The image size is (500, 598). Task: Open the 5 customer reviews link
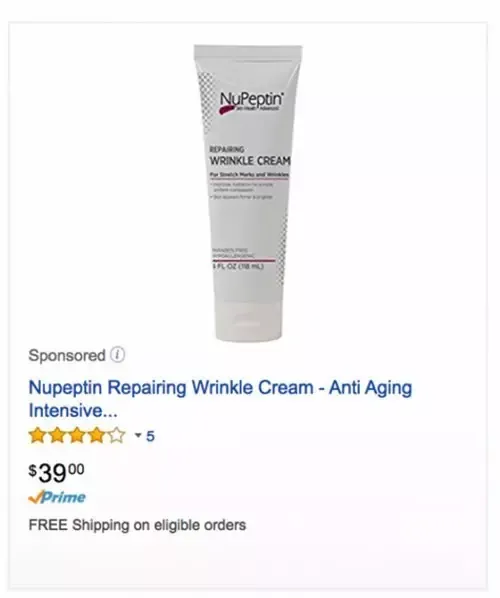[x=150, y=436]
